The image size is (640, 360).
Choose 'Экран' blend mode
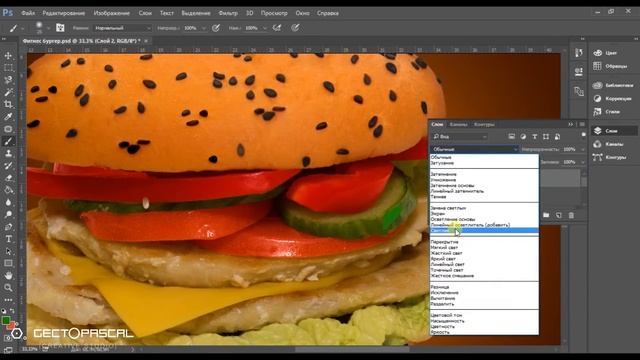(484, 213)
